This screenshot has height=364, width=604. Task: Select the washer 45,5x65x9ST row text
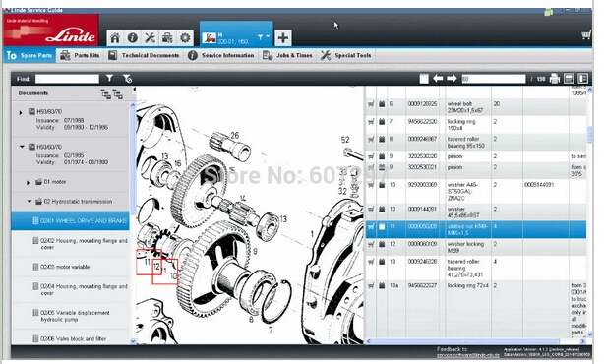point(462,212)
